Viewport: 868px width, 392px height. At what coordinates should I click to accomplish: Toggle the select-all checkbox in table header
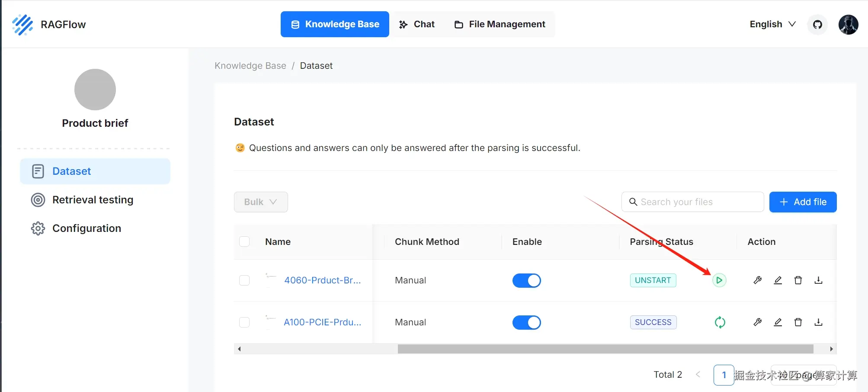coord(244,241)
